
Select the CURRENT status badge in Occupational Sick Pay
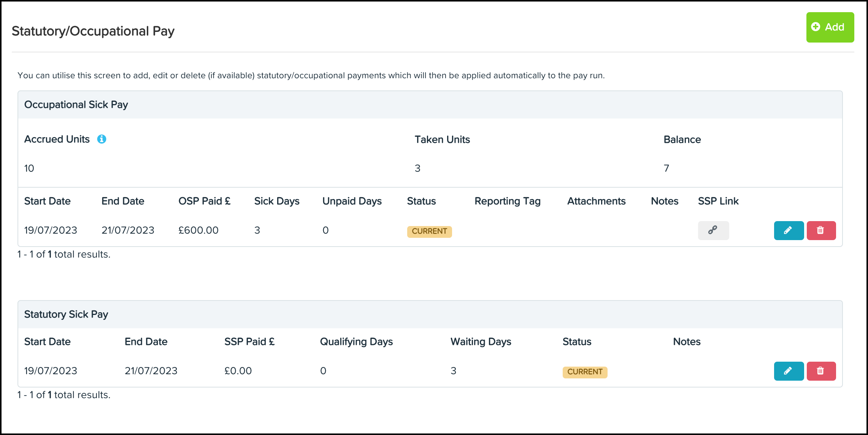pyautogui.click(x=429, y=231)
